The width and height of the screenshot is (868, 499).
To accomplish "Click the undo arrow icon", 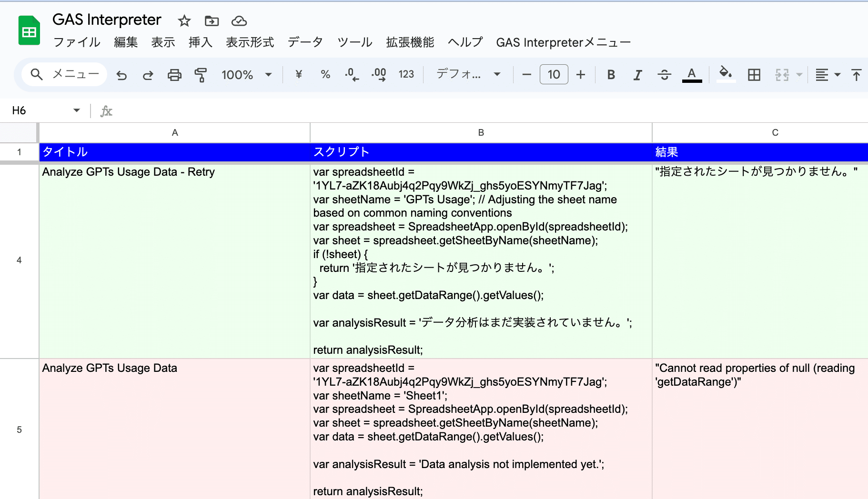I will tap(121, 75).
